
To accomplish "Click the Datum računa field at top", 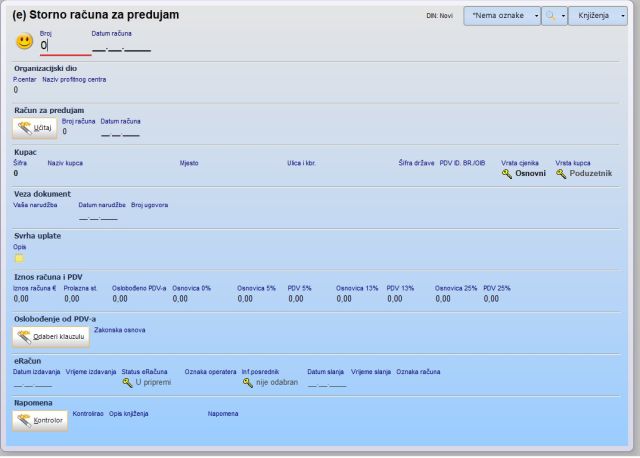I will click(x=121, y=46).
